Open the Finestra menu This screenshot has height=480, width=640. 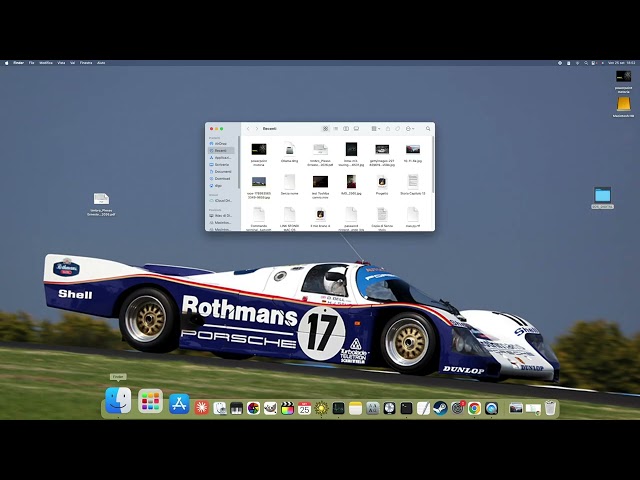click(86, 63)
